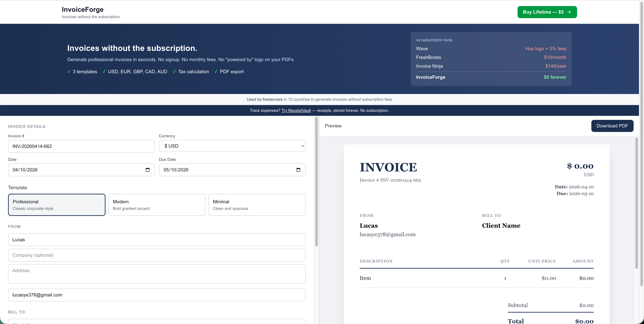Select the Professional template
The width and height of the screenshot is (644, 324).
click(57, 205)
